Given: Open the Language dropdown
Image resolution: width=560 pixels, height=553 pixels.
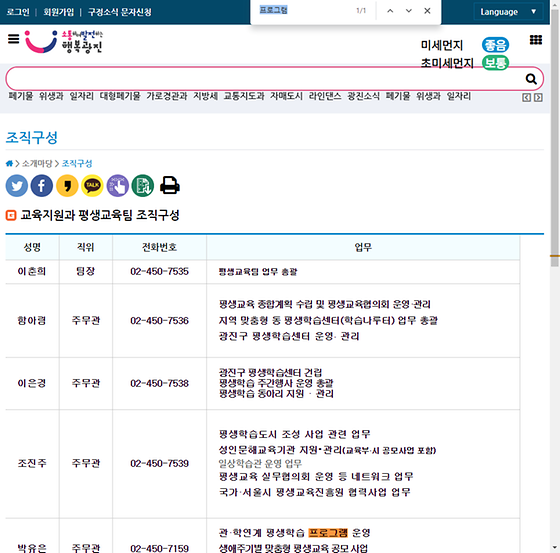Looking at the screenshot, I should click(x=508, y=12).
